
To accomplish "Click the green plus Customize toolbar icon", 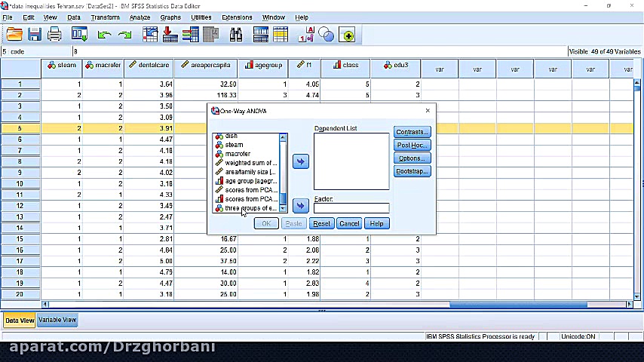I will click(x=347, y=35).
